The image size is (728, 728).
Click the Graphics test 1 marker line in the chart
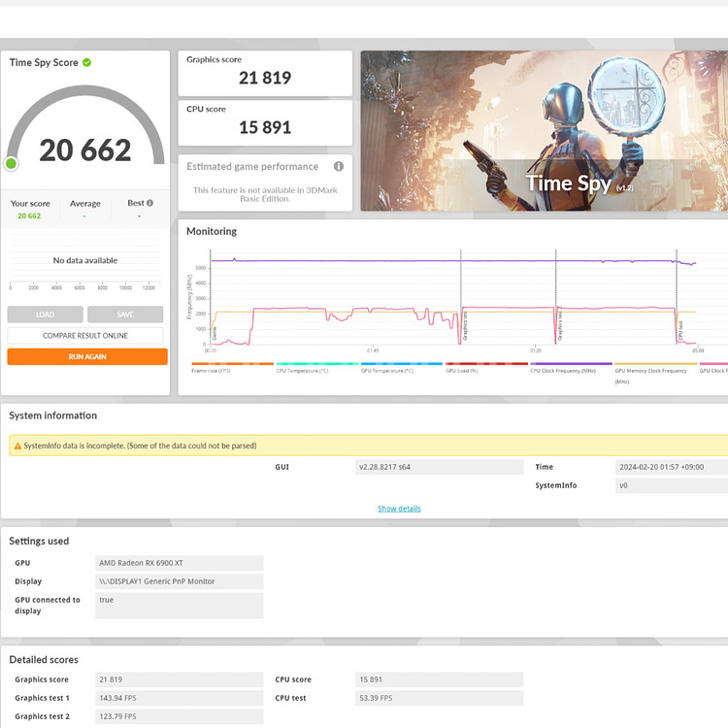(x=461, y=297)
